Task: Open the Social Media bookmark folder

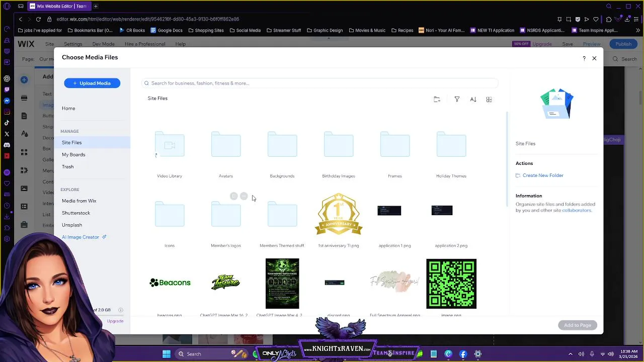Action: tap(245, 30)
